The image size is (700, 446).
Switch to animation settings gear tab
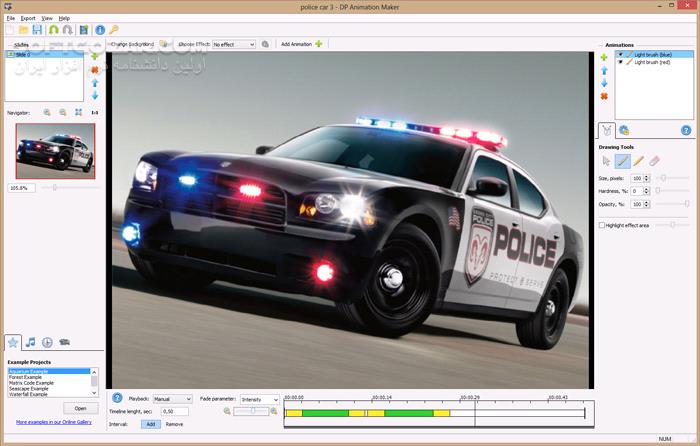pos(624,130)
